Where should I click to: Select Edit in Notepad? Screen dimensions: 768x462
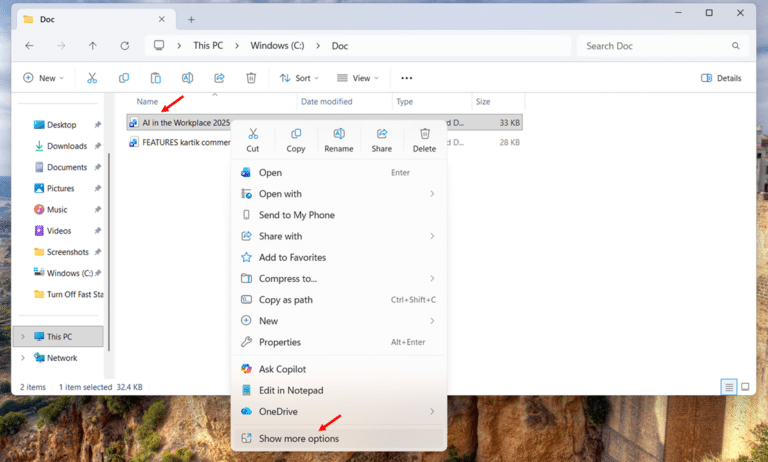pos(338,390)
